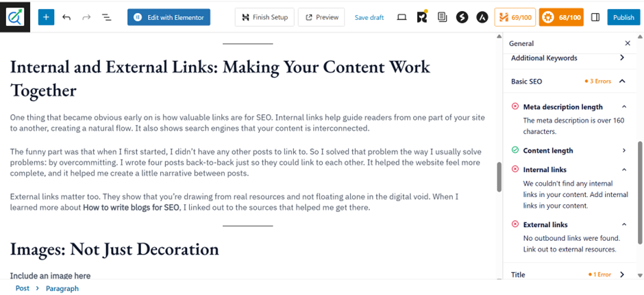Open the 69/100 SEO score badge
This screenshot has height=295, width=644.
[x=515, y=17]
